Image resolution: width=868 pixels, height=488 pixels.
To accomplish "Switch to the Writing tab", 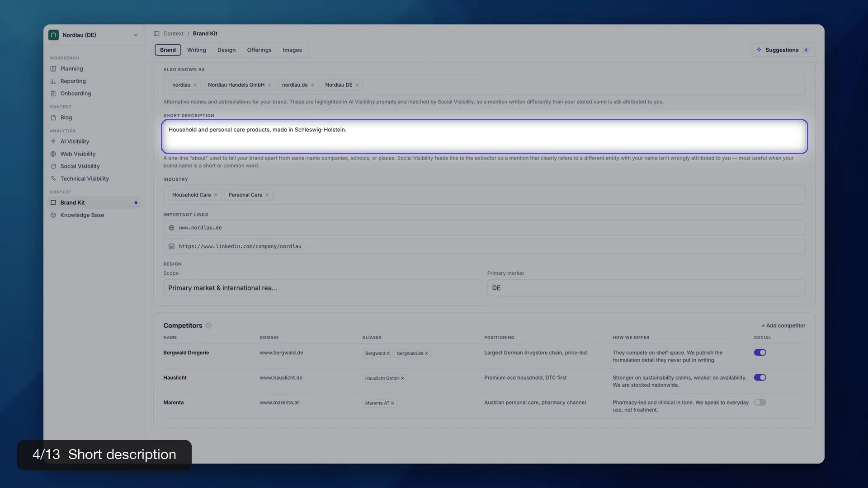I will click(x=197, y=50).
